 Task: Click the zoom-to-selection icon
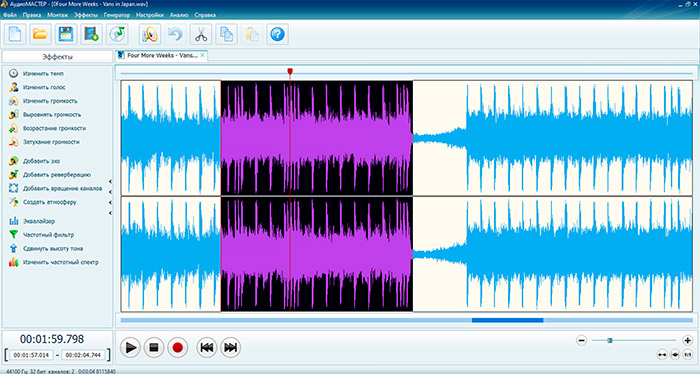675,354
